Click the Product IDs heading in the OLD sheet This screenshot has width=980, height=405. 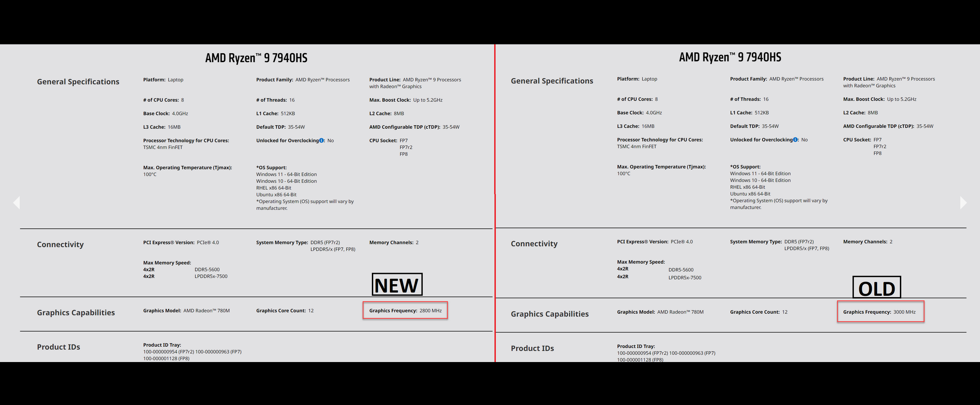pos(533,348)
